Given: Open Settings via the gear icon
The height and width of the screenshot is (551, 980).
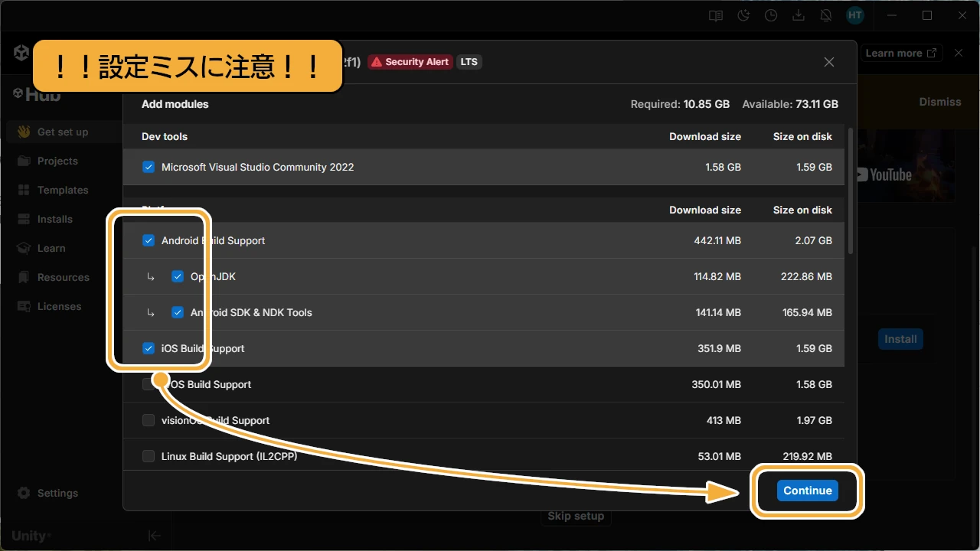Looking at the screenshot, I should [24, 493].
